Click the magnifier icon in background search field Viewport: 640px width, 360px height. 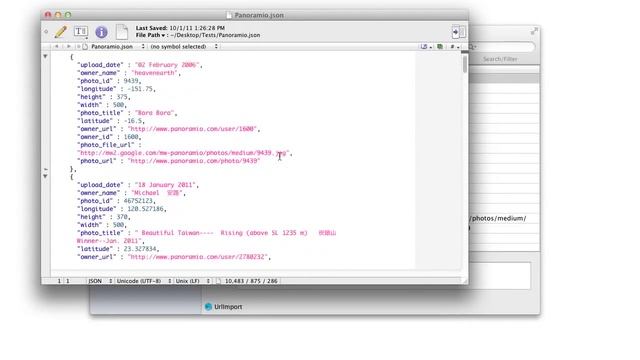(x=471, y=47)
